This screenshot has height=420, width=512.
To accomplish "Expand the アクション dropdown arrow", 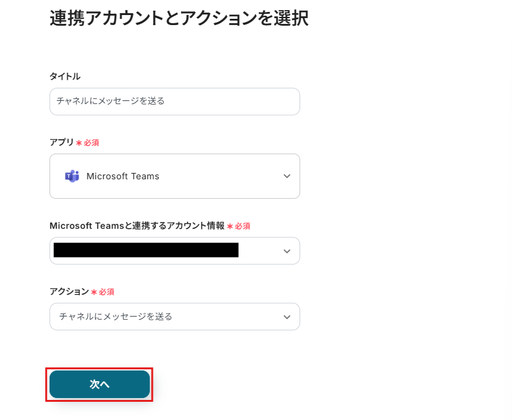I will (287, 317).
